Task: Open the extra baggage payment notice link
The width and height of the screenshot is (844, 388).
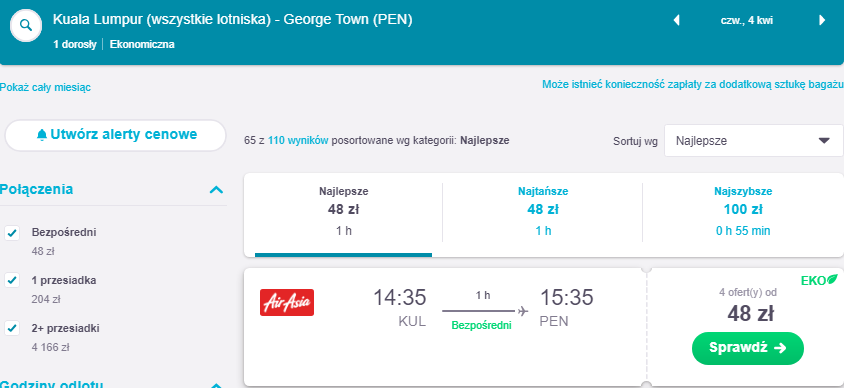Action: tap(692, 84)
